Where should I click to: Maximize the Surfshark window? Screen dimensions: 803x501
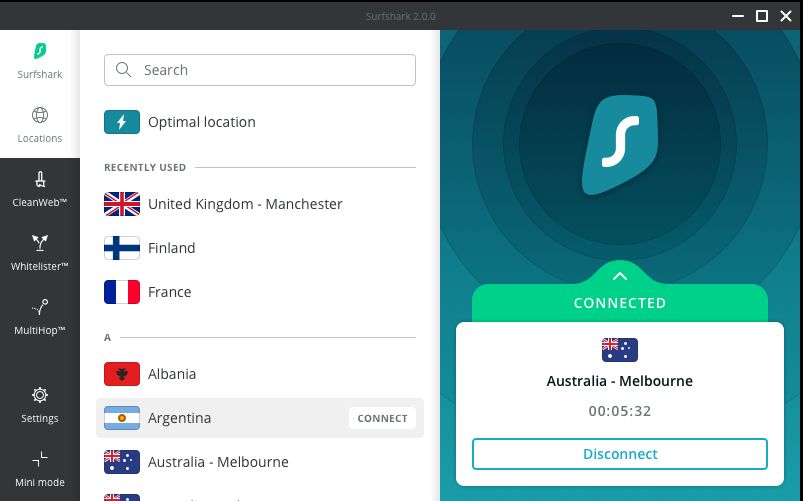[762, 16]
